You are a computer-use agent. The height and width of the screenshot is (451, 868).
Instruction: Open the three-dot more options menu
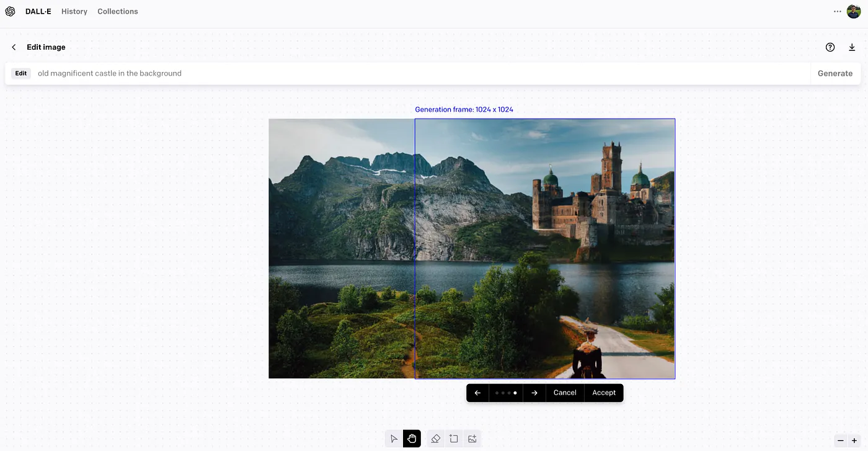pos(838,11)
